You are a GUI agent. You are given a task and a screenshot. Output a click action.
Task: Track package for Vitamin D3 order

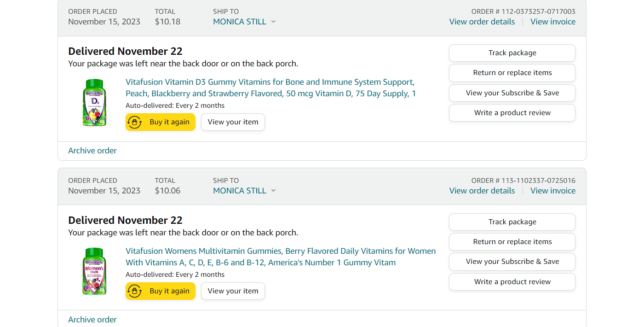click(512, 53)
